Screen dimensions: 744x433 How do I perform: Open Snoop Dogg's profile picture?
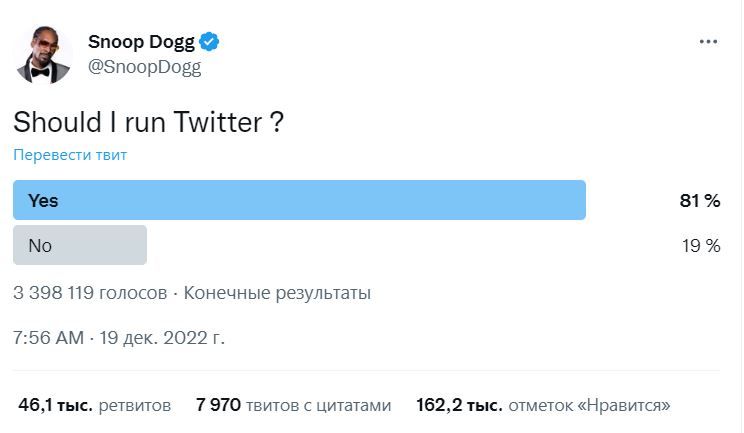43,55
